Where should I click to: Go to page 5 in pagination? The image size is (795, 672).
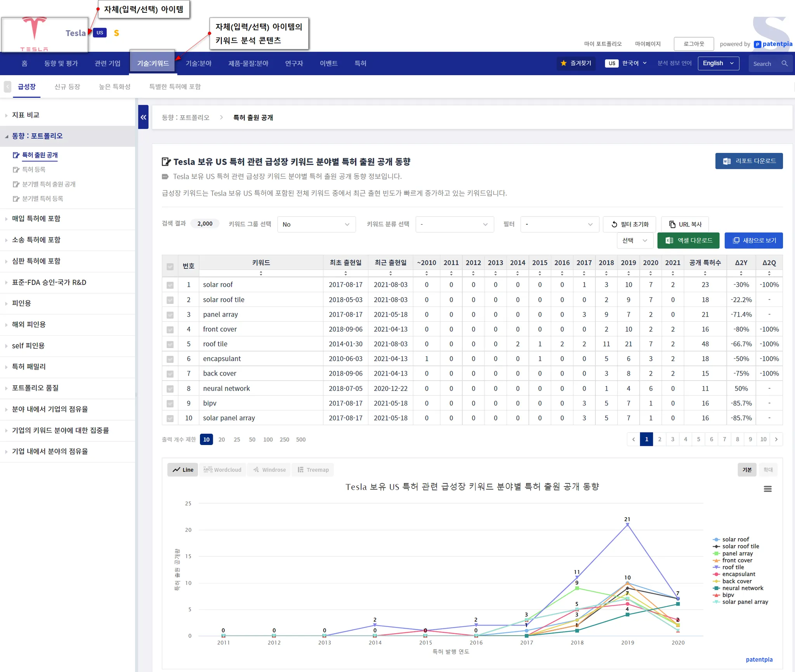(698, 440)
